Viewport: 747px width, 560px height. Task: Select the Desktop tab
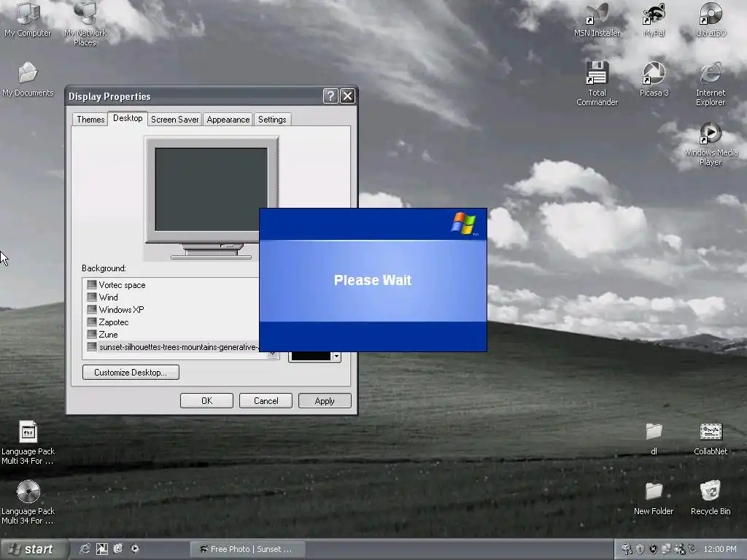click(127, 118)
